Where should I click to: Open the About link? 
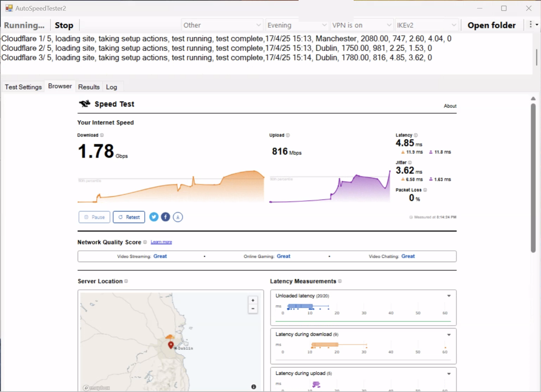(x=450, y=106)
